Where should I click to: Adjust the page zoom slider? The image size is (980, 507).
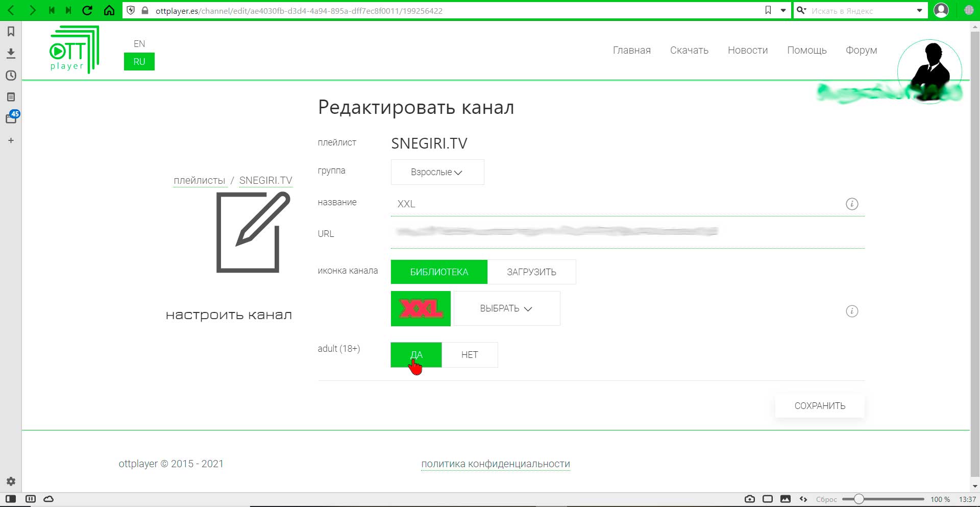(x=883, y=499)
